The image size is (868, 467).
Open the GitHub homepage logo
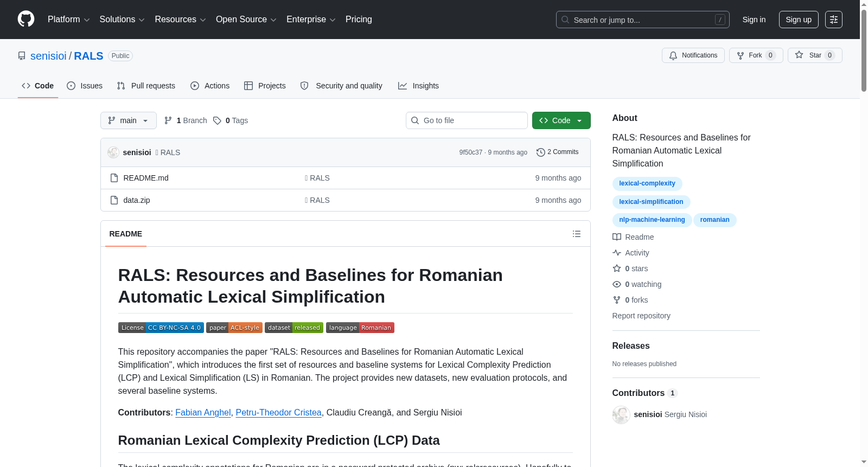click(x=26, y=19)
